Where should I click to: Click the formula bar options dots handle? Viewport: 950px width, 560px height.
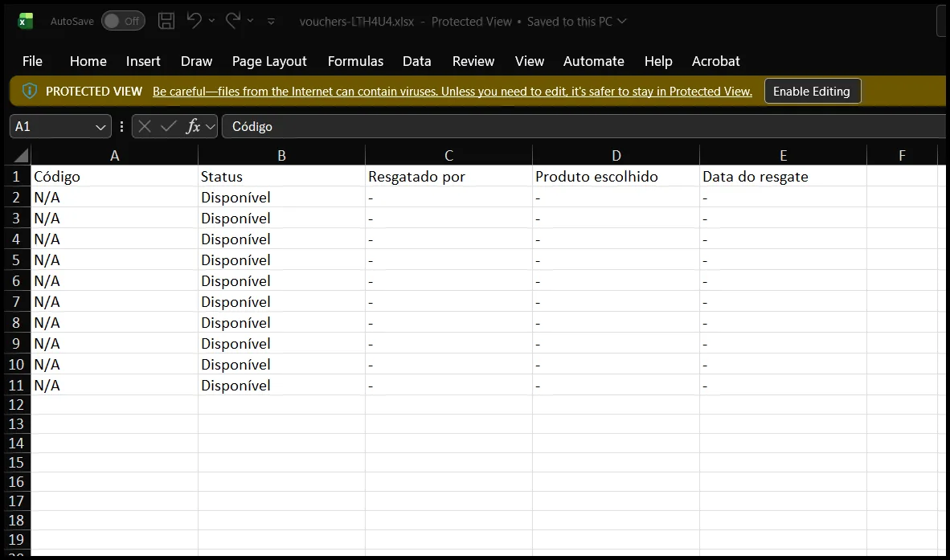click(122, 126)
